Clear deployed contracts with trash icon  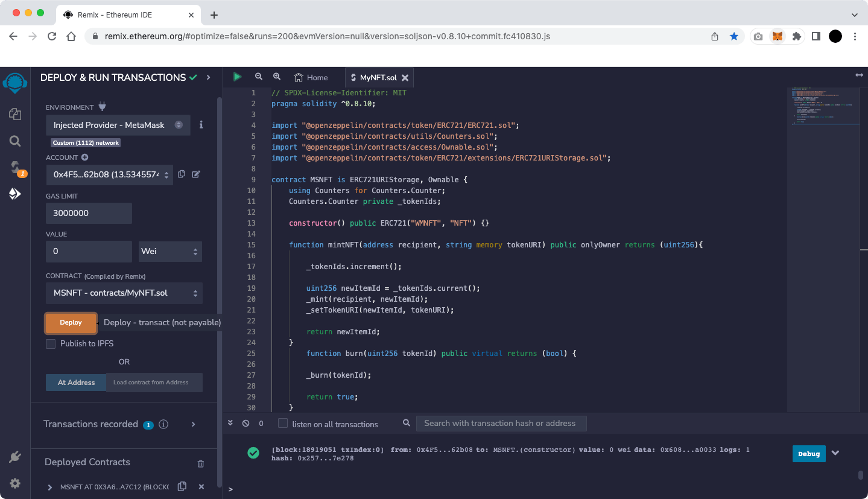(x=201, y=463)
